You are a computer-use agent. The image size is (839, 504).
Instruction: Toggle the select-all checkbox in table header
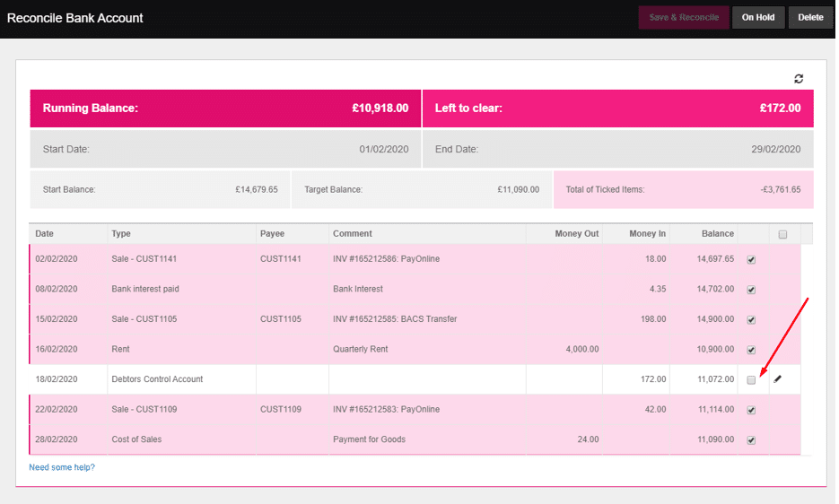pos(782,234)
